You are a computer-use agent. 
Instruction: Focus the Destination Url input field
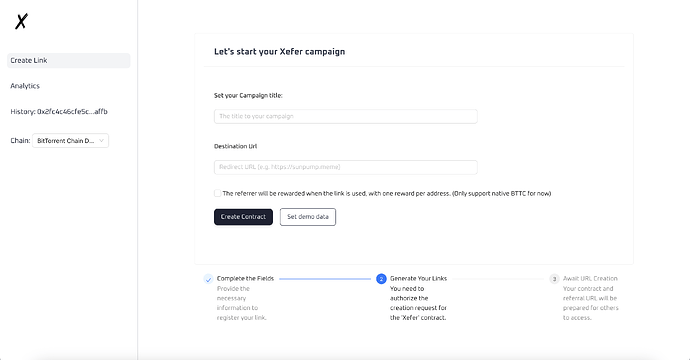pyautogui.click(x=345, y=167)
